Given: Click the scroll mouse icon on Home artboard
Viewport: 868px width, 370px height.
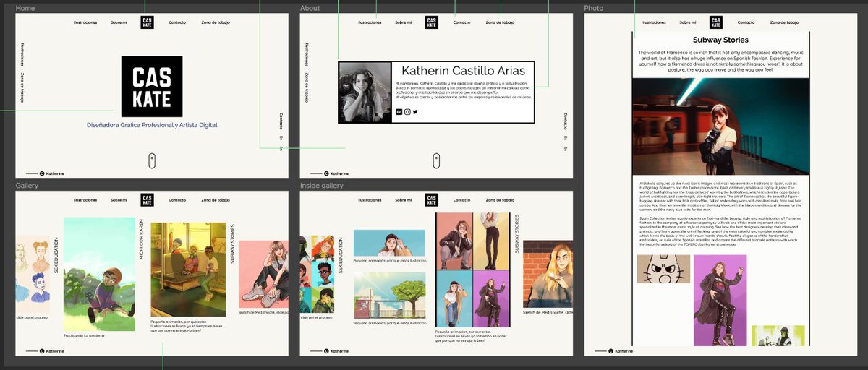Looking at the screenshot, I should (152, 160).
